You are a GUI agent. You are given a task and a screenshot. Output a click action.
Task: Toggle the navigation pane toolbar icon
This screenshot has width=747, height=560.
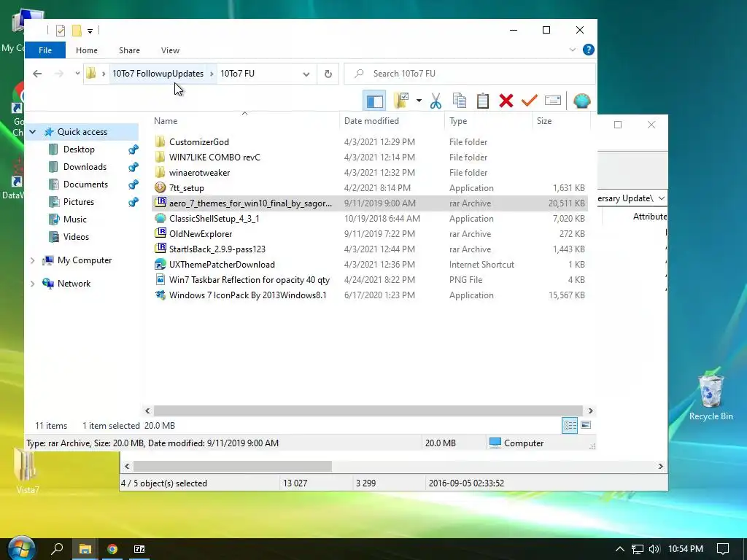pyautogui.click(x=374, y=101)
